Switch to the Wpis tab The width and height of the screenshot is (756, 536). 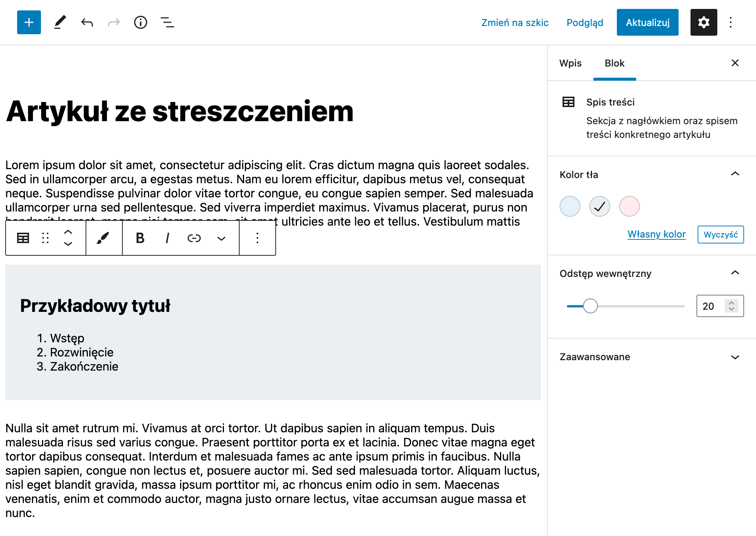tap(570, 63)
